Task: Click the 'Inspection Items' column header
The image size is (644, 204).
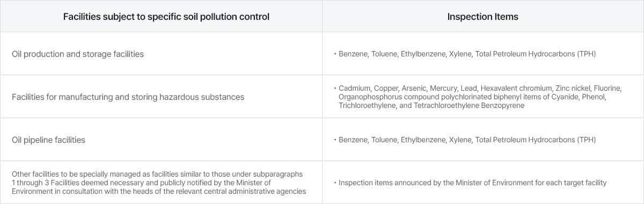Action: coord(483,17)
